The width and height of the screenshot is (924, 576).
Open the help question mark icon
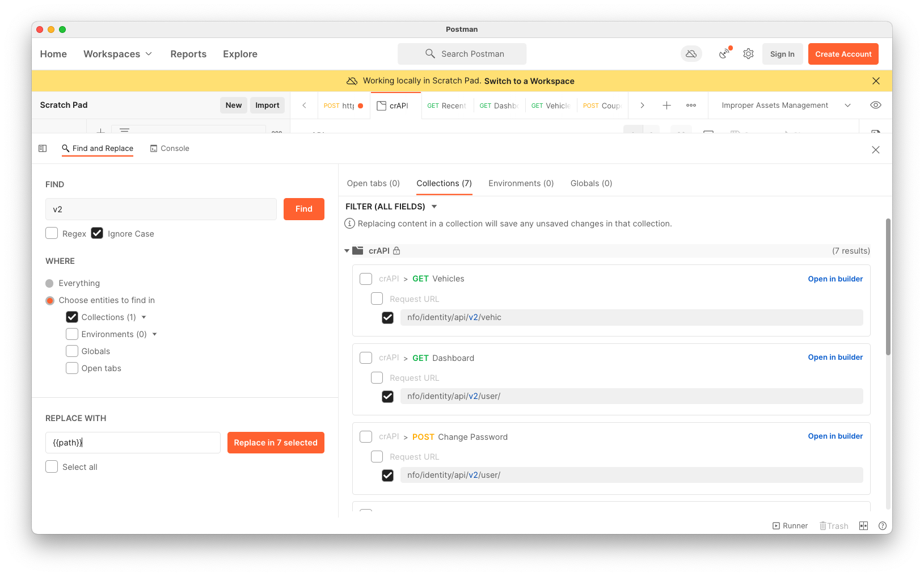click(x=882, y=526)
